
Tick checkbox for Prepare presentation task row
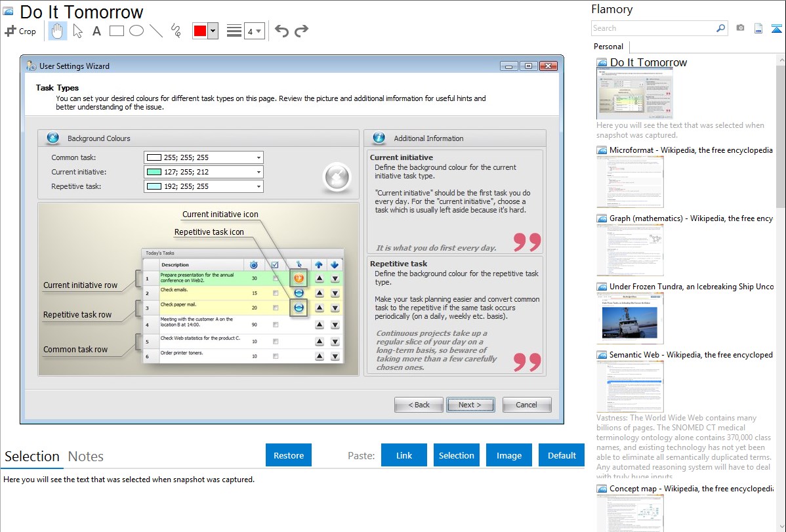tap(275, 278)
